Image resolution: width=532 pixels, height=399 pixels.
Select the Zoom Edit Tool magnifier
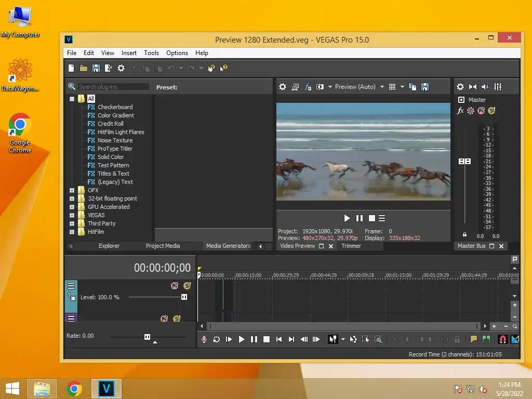pyautogui.click(x=378, y=339)
